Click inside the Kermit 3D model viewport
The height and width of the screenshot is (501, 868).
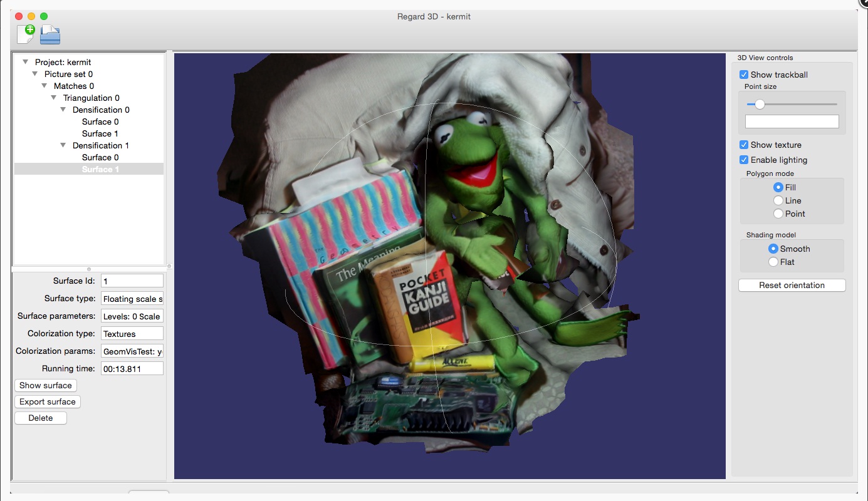point(449,266)
